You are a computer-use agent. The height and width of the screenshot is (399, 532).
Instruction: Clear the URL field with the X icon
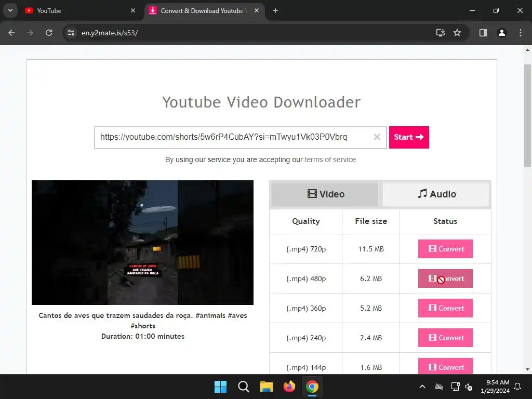pos(377,137)
